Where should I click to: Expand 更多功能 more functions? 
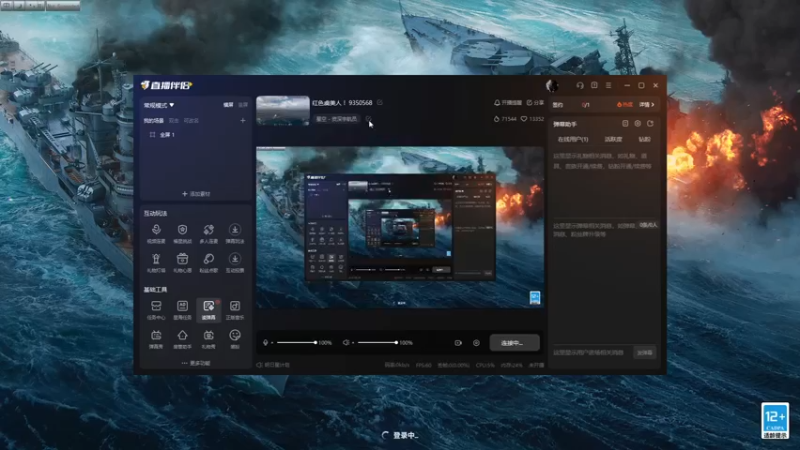pos(196,363)
